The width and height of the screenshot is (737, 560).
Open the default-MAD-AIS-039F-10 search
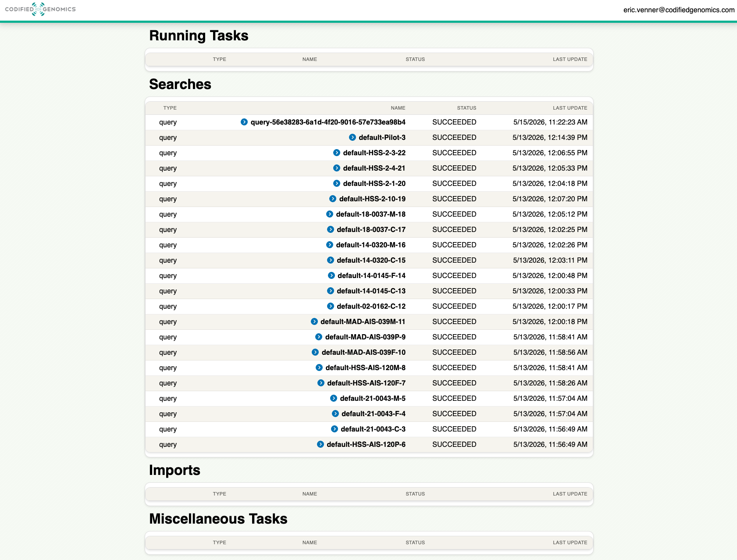363,352
